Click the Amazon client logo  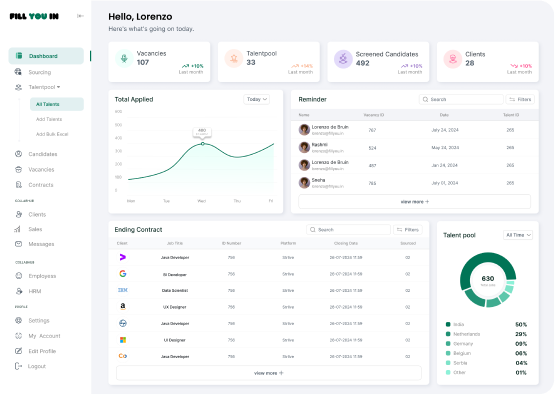tap(123, 307)
